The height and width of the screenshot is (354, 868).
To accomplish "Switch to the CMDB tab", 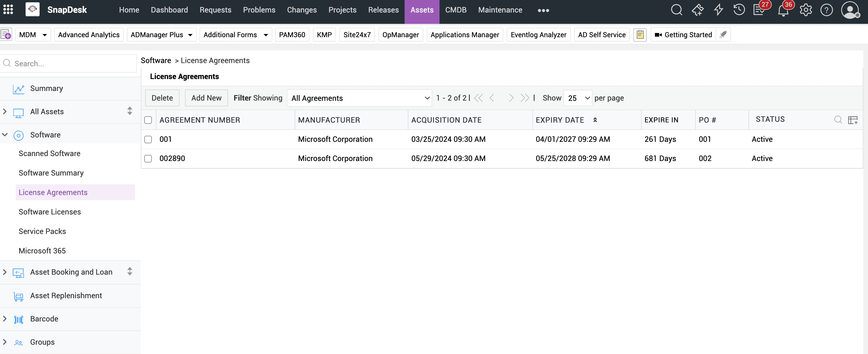I will pyautogui.click(x=456, y=10).
